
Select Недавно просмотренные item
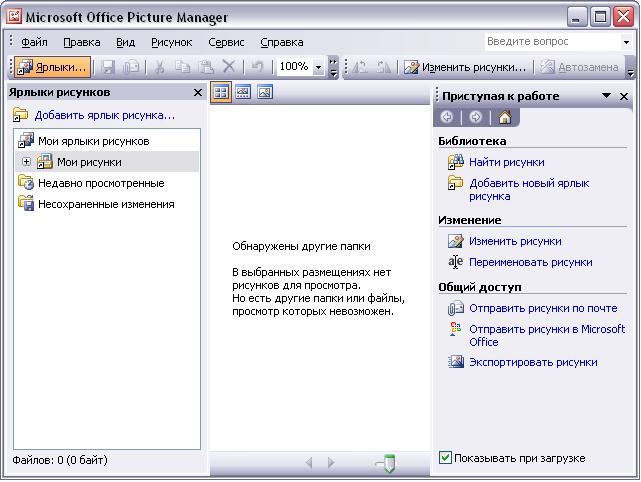[101, 183]
